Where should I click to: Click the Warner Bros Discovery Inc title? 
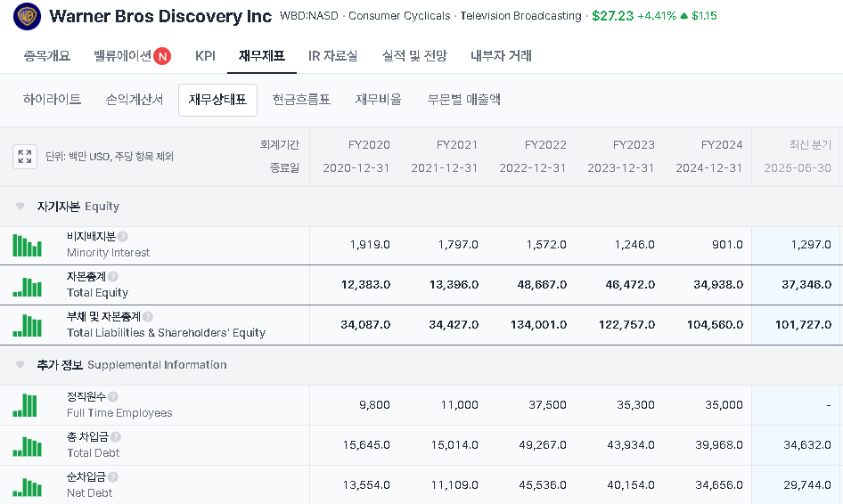[x=160, y=16]
